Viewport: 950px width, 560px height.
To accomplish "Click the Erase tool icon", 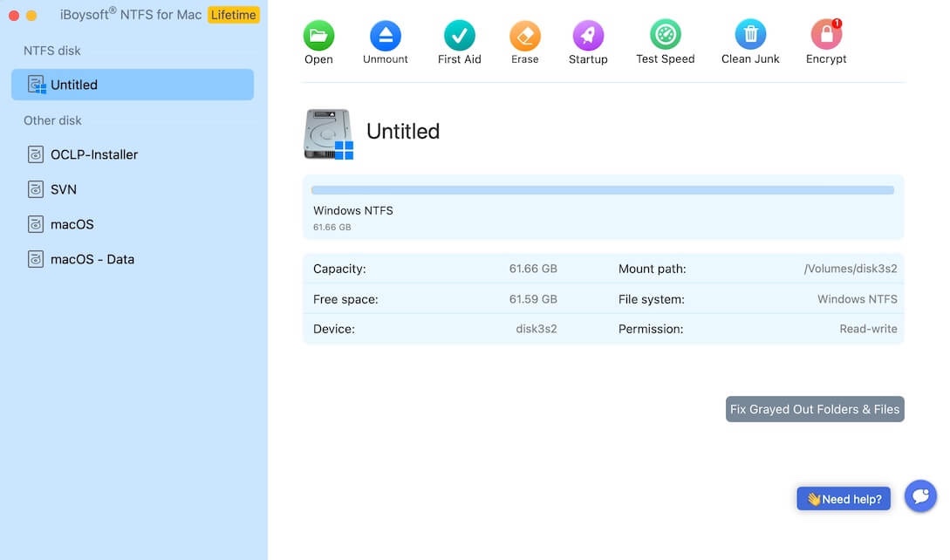I will point(524,36).
